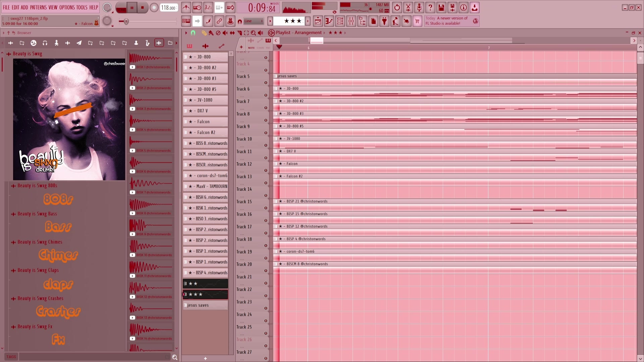Open the global snap Line dropdown

[x=254, y=21]
